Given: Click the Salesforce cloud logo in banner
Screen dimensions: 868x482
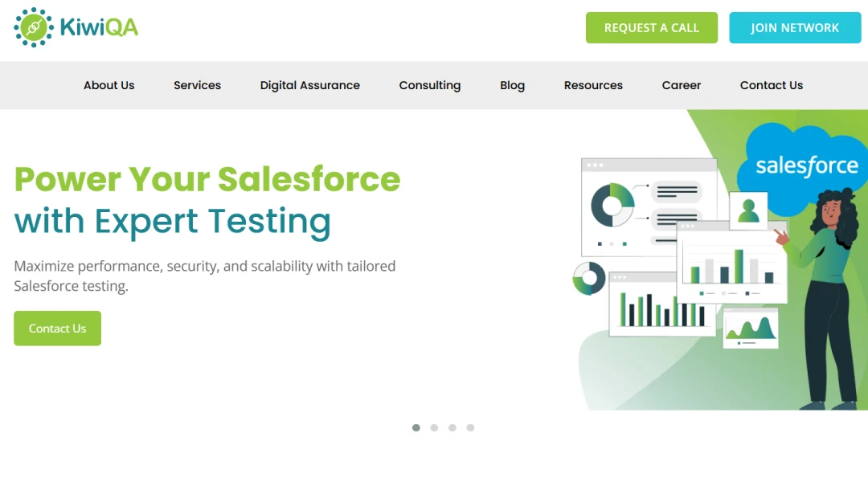Looking at the screenshot, I should click(x=806, y=166).
